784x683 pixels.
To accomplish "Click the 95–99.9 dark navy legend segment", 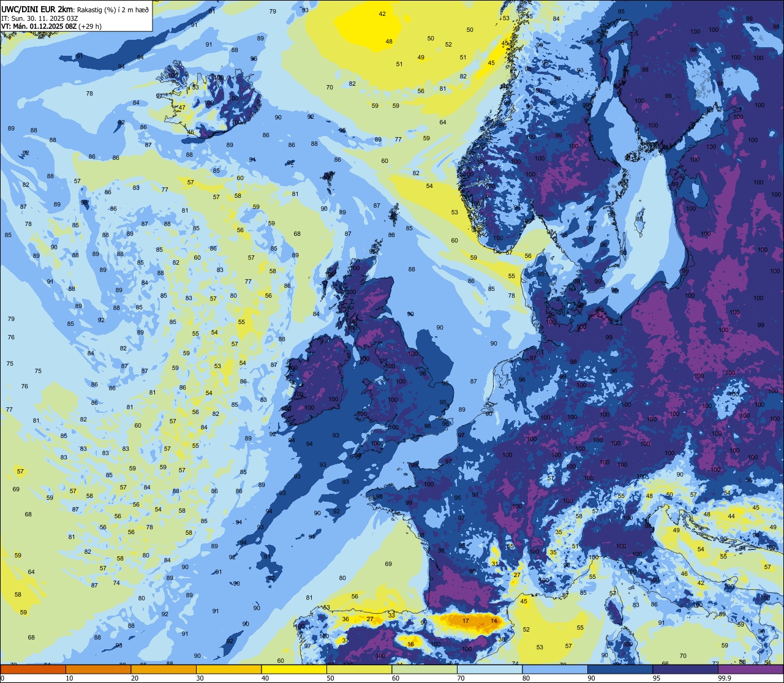I will (685, 669).
